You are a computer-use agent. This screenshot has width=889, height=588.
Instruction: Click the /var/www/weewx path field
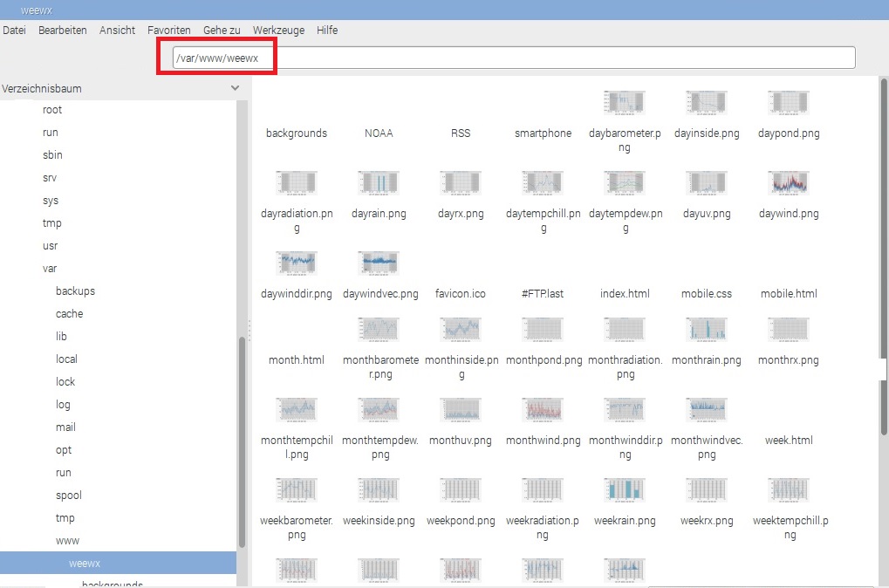(x=514, y=58)
